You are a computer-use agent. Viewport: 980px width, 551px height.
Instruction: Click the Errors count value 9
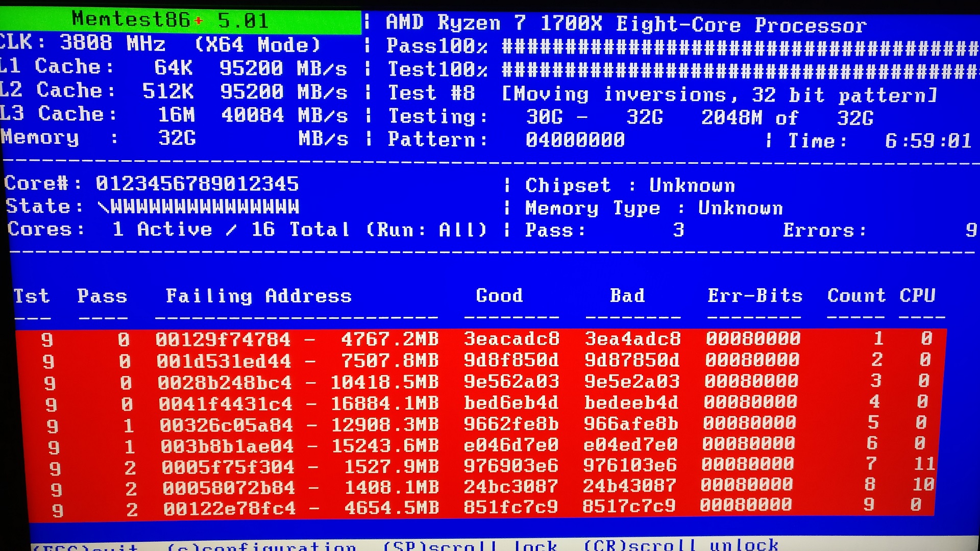[970, 230]
